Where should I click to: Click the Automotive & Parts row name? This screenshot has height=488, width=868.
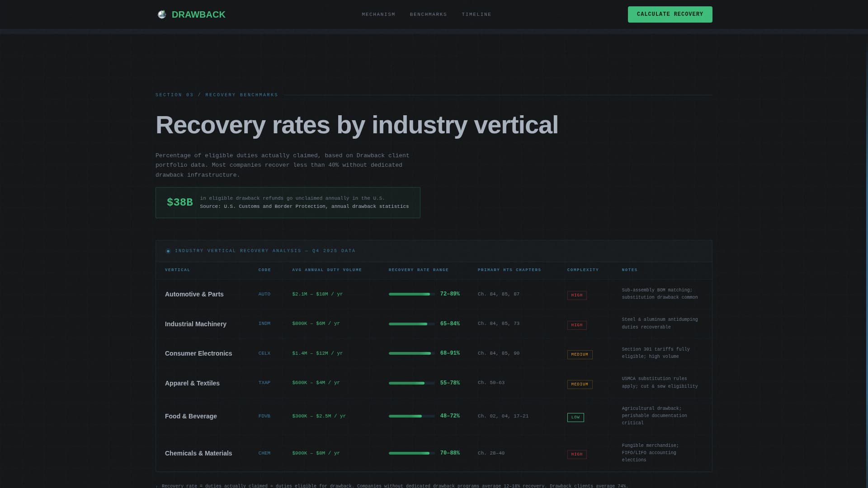click(194, 294)
